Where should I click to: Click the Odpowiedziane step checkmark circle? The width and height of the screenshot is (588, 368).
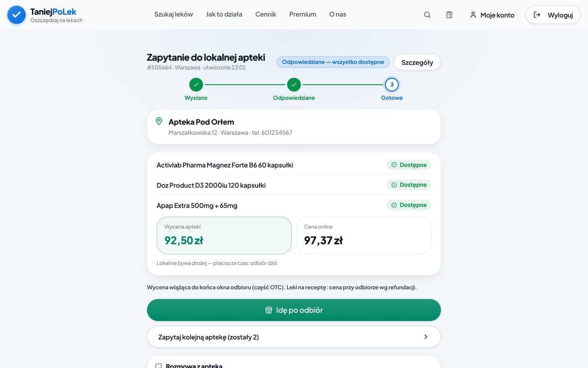click(x=294, y=85)
